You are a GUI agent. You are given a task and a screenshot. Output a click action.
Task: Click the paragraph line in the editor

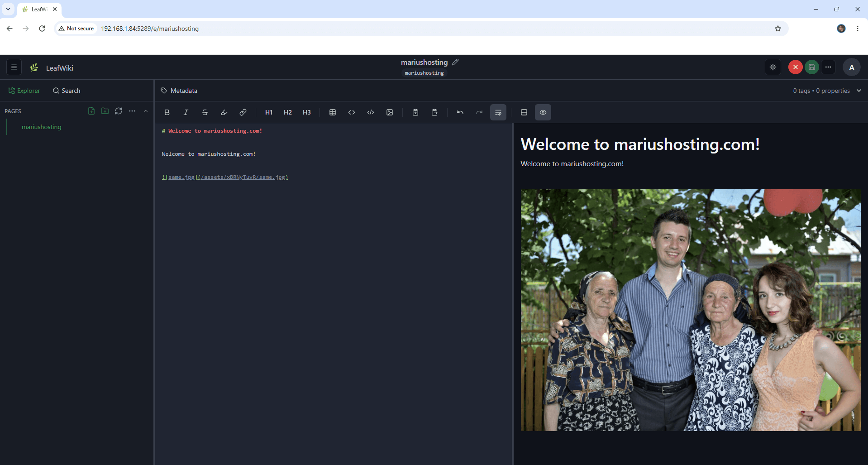[209, 154]
